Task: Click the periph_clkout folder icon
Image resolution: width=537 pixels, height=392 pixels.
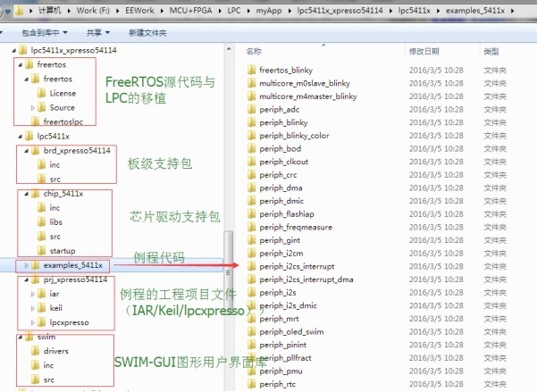Action: click(251, 162)
